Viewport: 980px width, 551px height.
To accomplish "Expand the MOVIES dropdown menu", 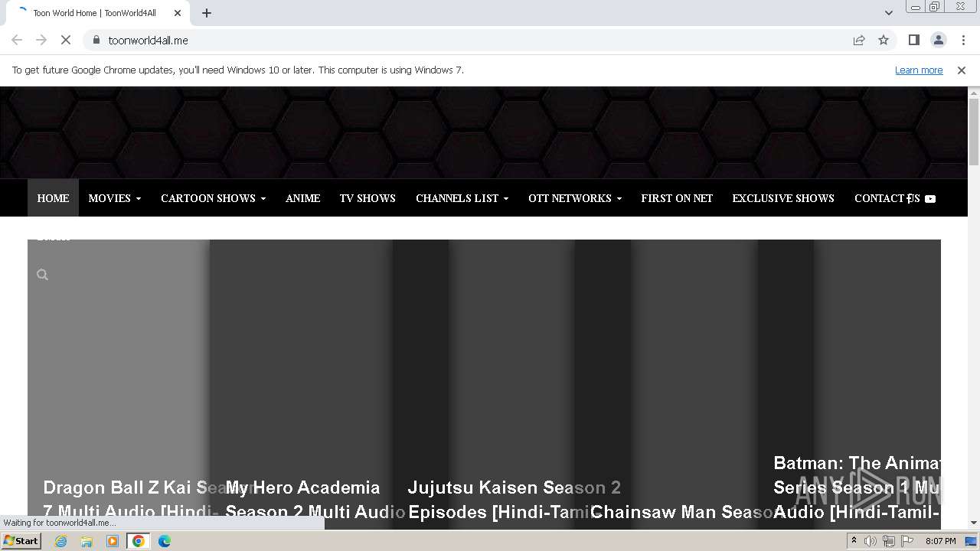I will (115, 198).
